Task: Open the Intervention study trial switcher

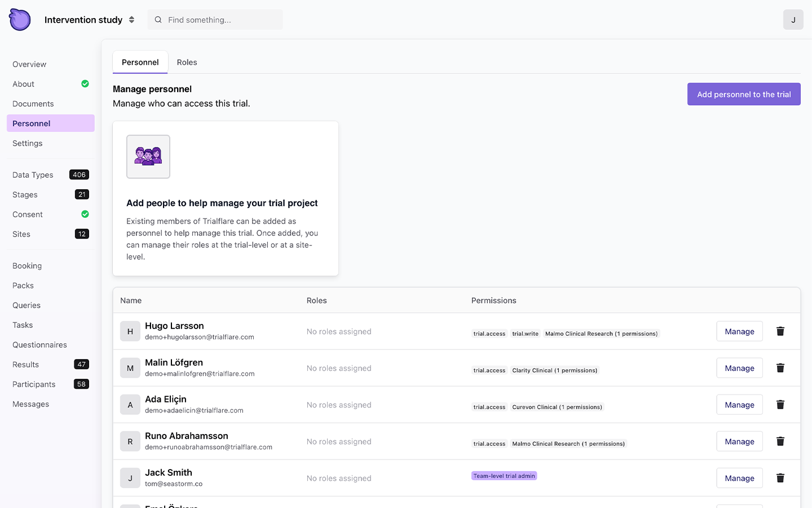Action: (x=90, y=20)
